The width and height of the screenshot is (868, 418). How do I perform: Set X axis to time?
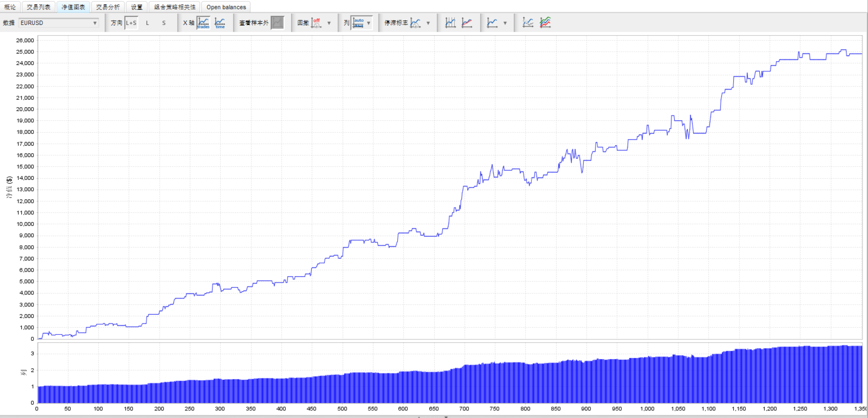[220, 23]
